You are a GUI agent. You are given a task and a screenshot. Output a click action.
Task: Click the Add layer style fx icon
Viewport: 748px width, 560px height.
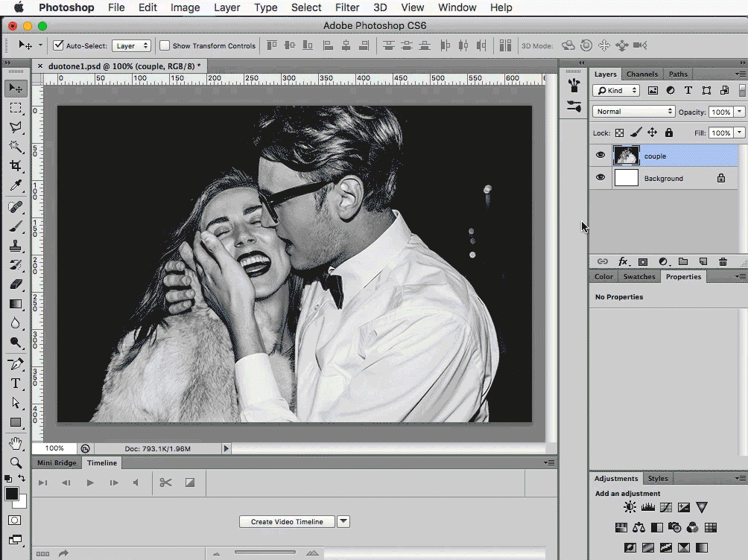coord(624,261)
